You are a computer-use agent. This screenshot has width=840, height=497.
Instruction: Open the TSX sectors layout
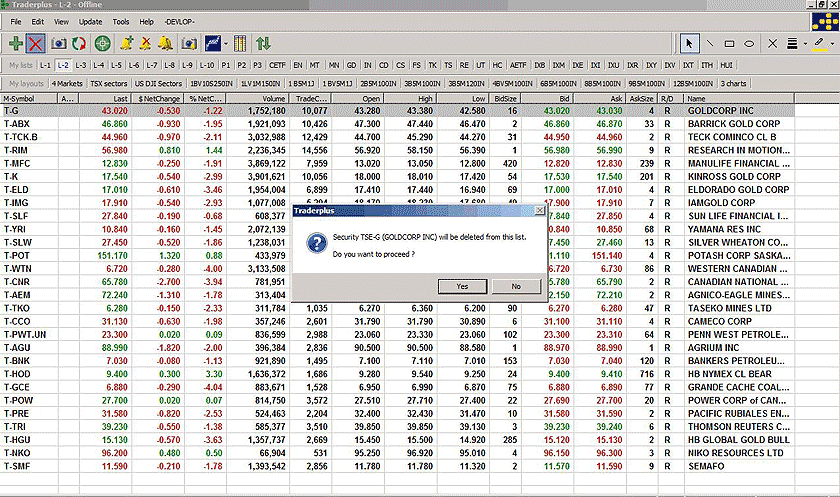click(x=108, y=84)
